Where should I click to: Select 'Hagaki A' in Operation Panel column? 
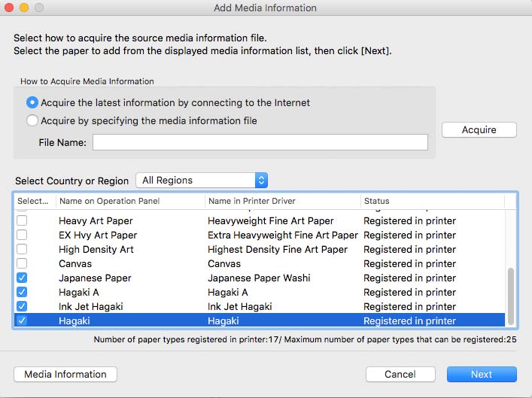pyautogui.click(x=79, y=292)
